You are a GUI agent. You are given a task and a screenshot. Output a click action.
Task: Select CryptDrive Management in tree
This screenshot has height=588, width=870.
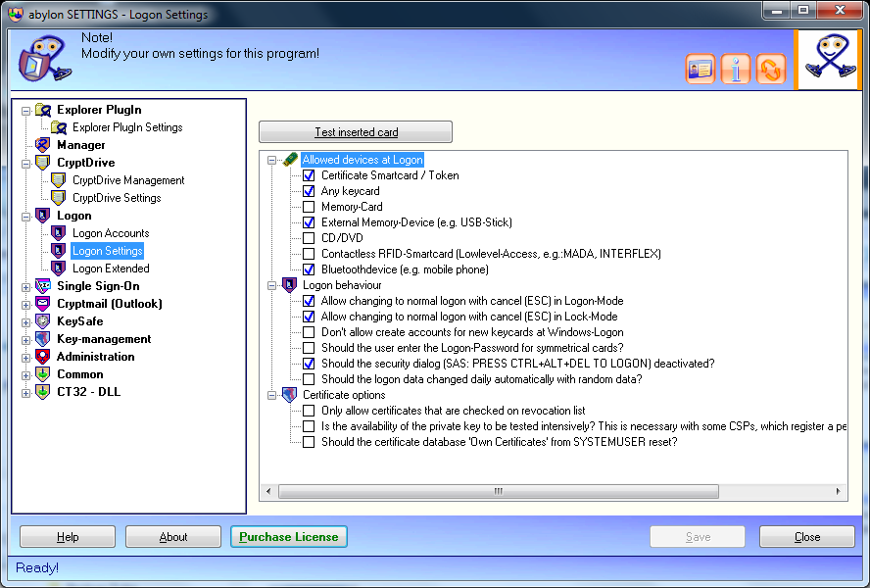coord(128,180)
